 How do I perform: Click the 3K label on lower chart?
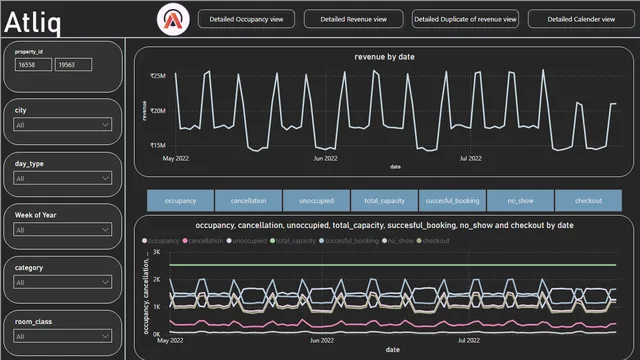click(156, 252)
